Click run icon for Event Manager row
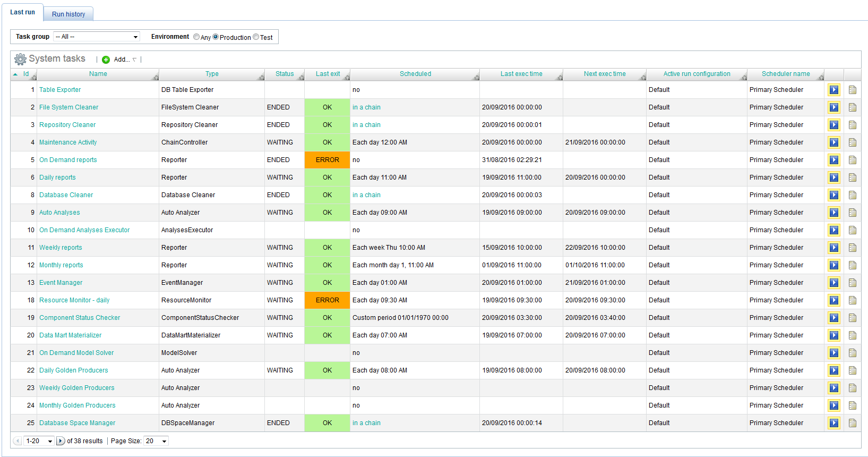The image size is (868, 457). coord(833,283)
